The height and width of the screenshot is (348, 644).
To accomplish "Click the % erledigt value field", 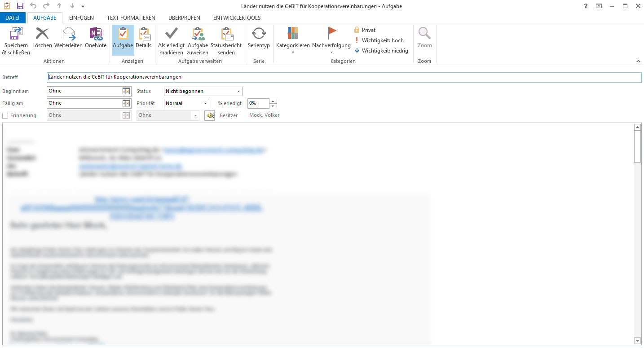I will click(x=258, y=103).
